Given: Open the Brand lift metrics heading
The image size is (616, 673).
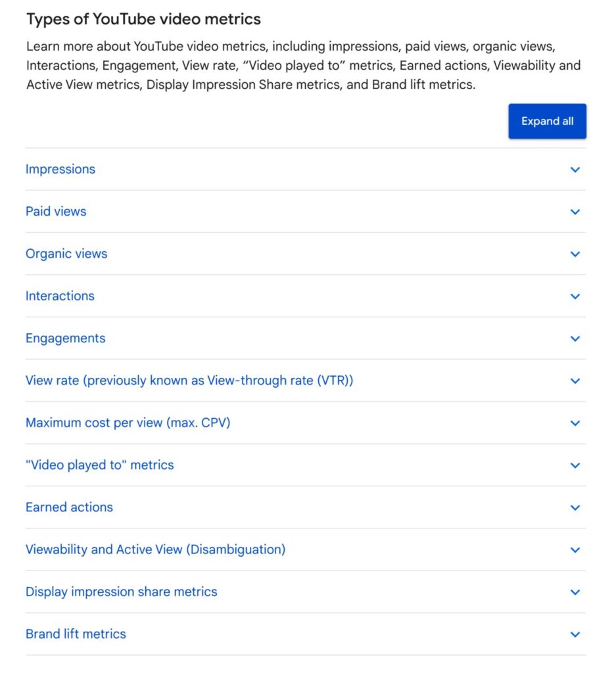Looking at the screenshot, I should coord(76,634).
